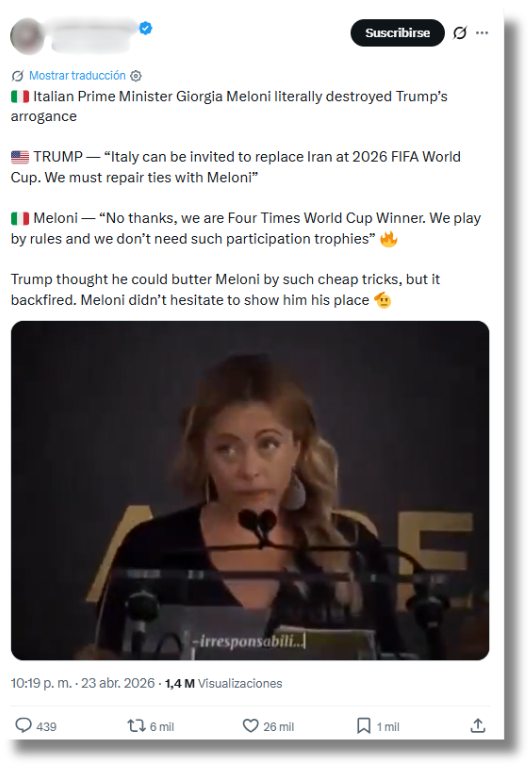Image resolution: width=532 pixels, height=775 pixels.
Task: Open translation settings gear icon
Action: (136, 76)
